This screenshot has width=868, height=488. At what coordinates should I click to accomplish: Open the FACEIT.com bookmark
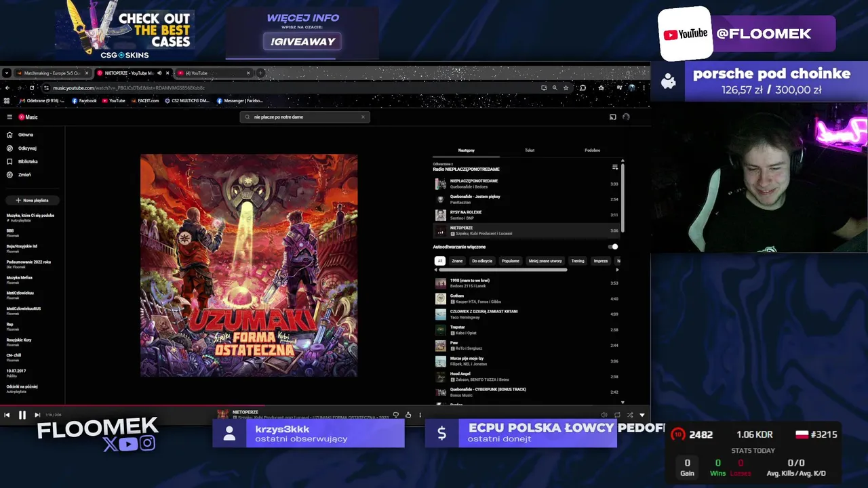(144, 101)
